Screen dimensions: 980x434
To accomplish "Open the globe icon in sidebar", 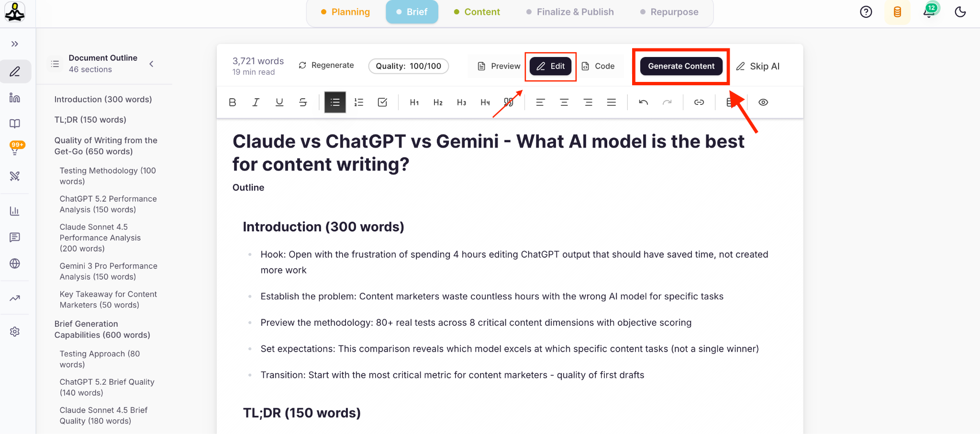I will coord(15,263).
